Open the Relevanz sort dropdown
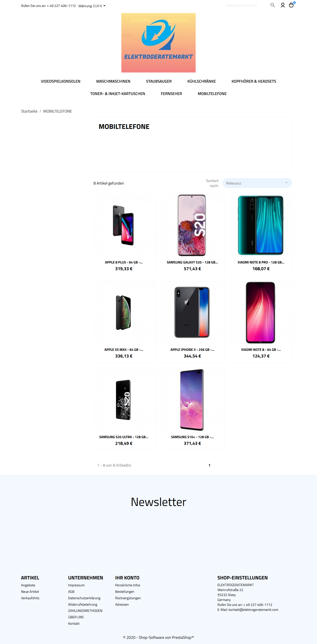This screenshot has height=644, width=317. [x=257, y=183]
